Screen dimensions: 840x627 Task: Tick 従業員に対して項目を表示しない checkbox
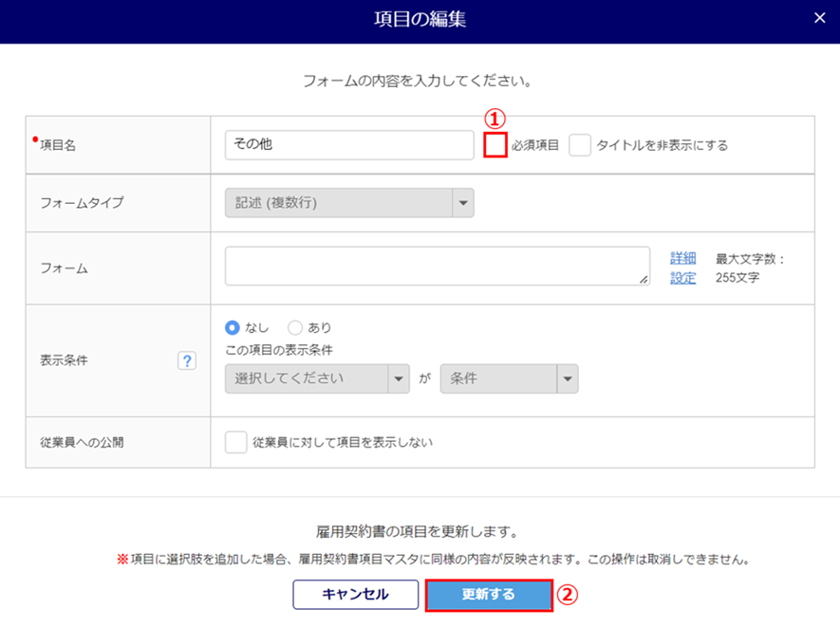(x=235, y=442)
